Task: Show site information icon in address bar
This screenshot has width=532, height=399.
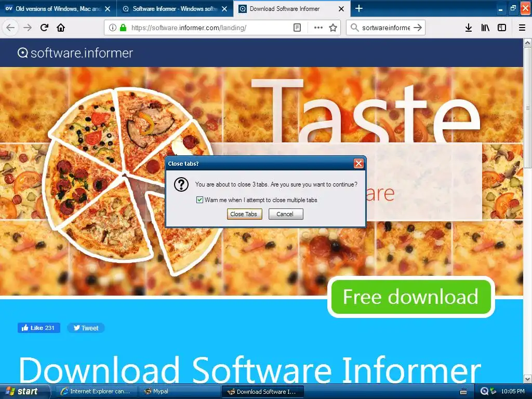Action: [113, 28]
